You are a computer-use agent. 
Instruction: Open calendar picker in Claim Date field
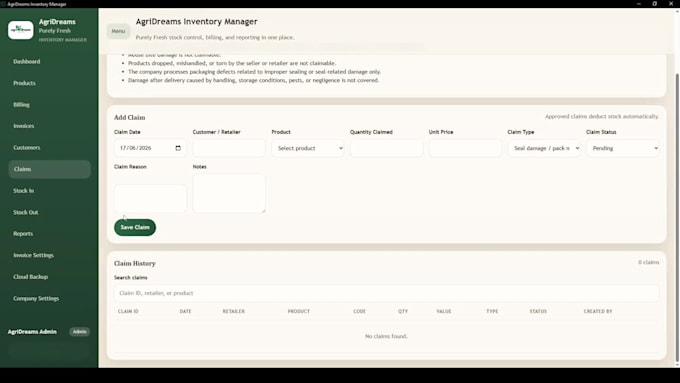click(178, 148)
